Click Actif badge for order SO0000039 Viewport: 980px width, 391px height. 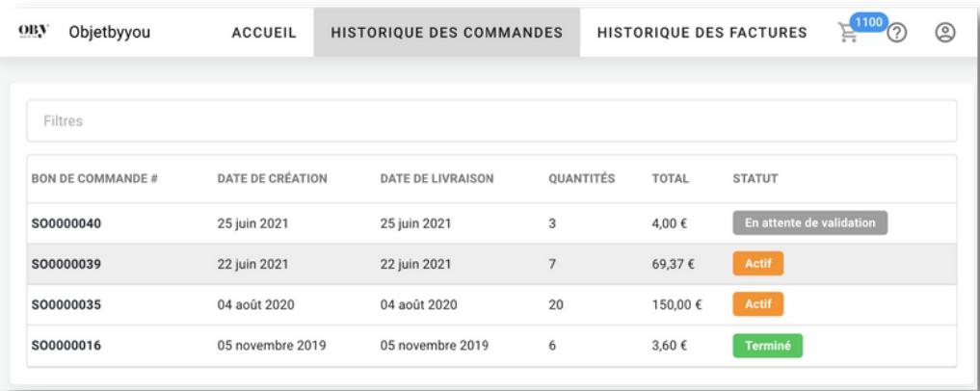[x=758, y=264]
